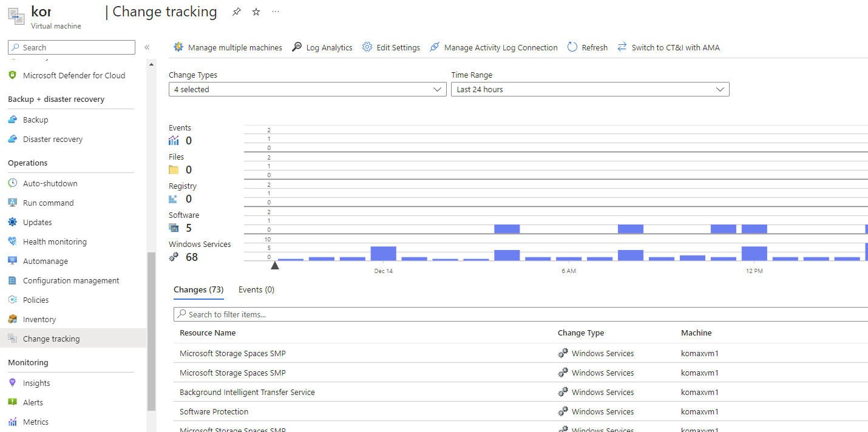Click the Metrics chart icon

pos(12,422)
